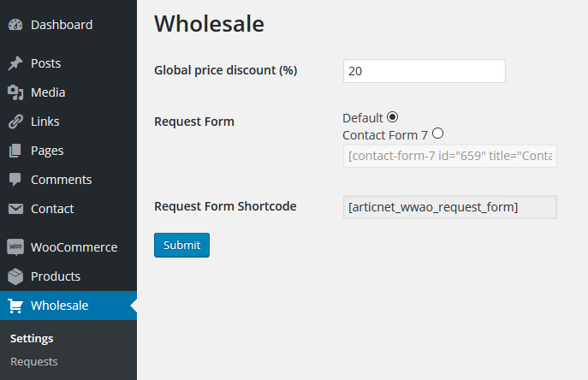The height and width of the screenshot is (380, 588).
Task: Click the Contact envelope icon
Action: 15,209
